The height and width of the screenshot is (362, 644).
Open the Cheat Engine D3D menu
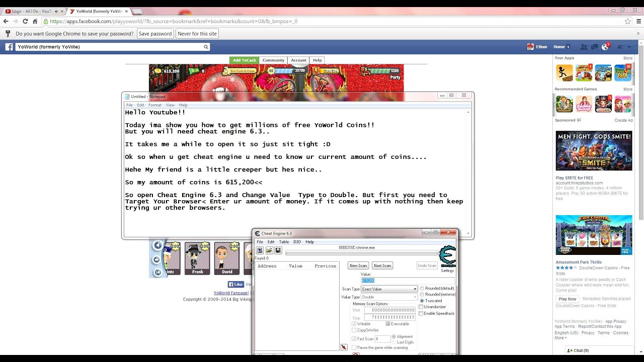(x=297, y=242)
